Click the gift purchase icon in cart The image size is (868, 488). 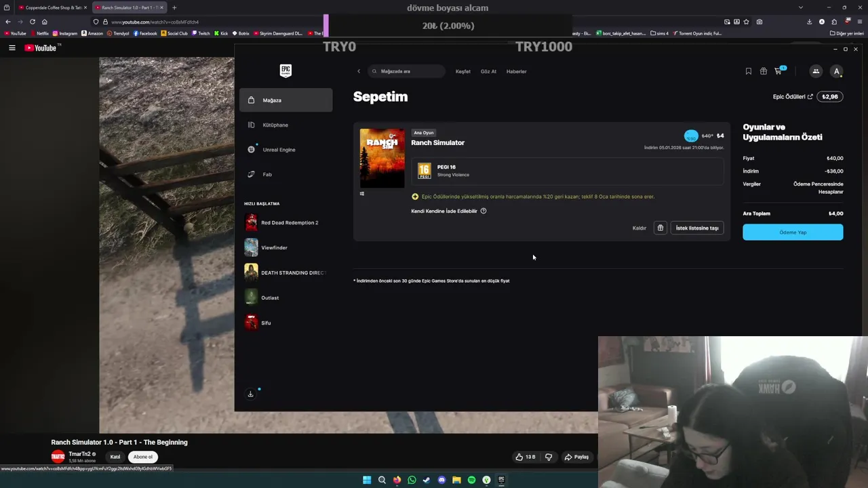pos(660,228)
